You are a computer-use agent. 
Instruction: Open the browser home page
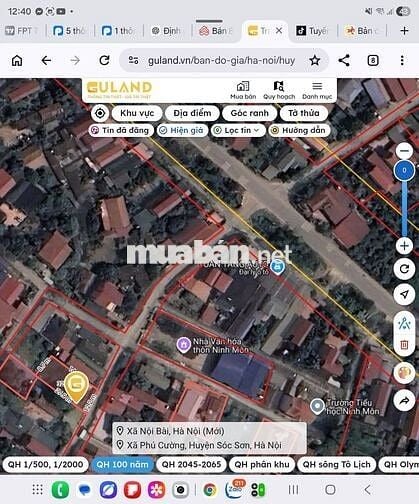pyautogui.click(x=17, y=60)
